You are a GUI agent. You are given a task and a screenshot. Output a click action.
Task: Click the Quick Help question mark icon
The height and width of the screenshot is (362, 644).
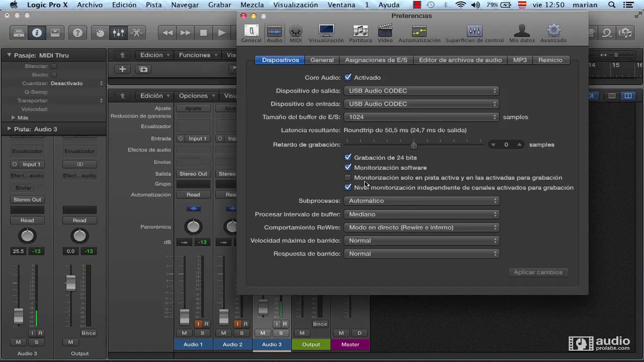(x=78, y=33)
